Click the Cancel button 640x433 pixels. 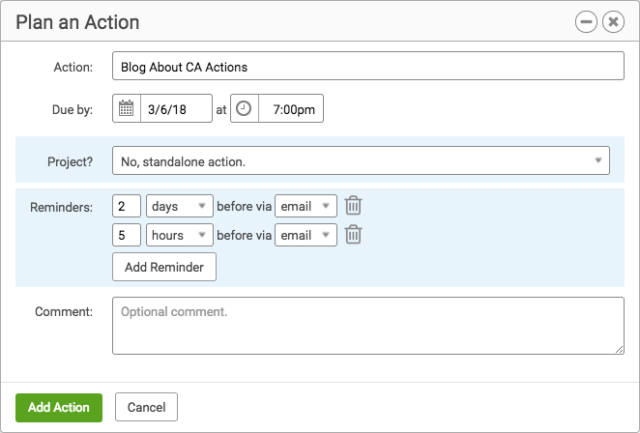(146, 407)
